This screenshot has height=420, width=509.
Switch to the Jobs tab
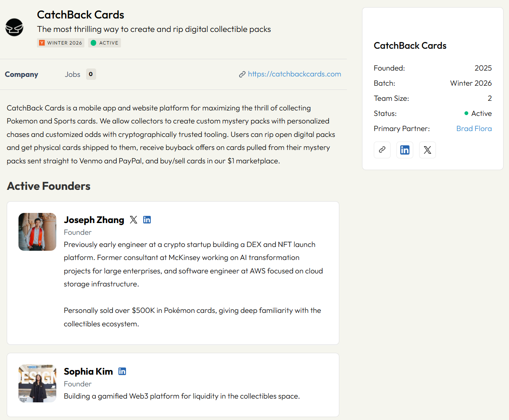point(72,74)
